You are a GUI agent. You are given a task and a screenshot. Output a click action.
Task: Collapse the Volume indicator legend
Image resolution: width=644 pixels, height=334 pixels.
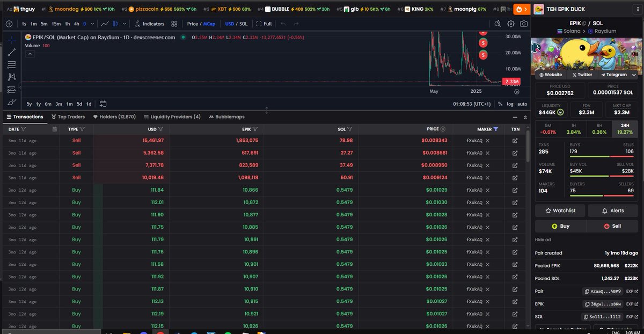tap(30, 54)
